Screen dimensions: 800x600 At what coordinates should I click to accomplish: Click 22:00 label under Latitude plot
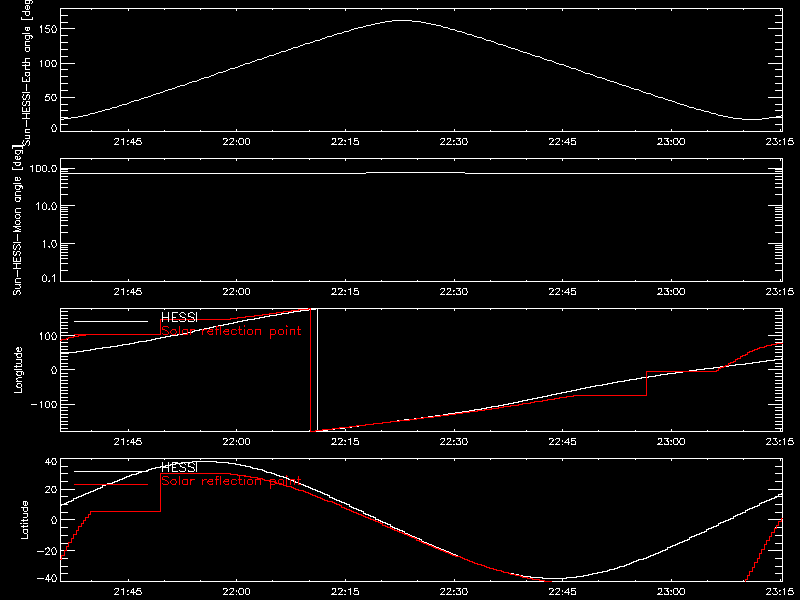236,591
